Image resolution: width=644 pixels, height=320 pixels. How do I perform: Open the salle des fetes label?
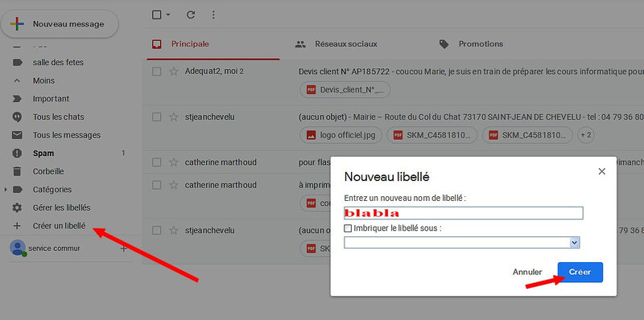(x=58, y=63)
